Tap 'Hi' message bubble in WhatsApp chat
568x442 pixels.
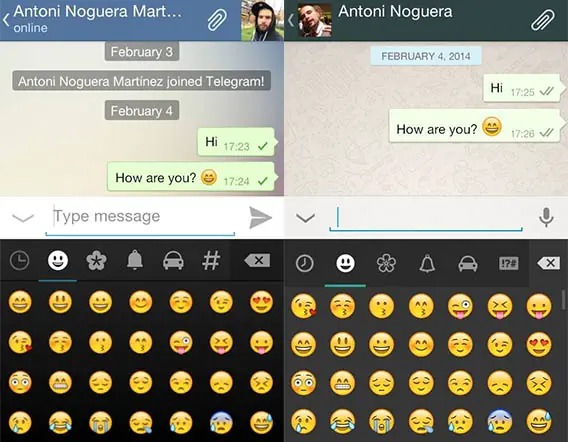point(524,88)
